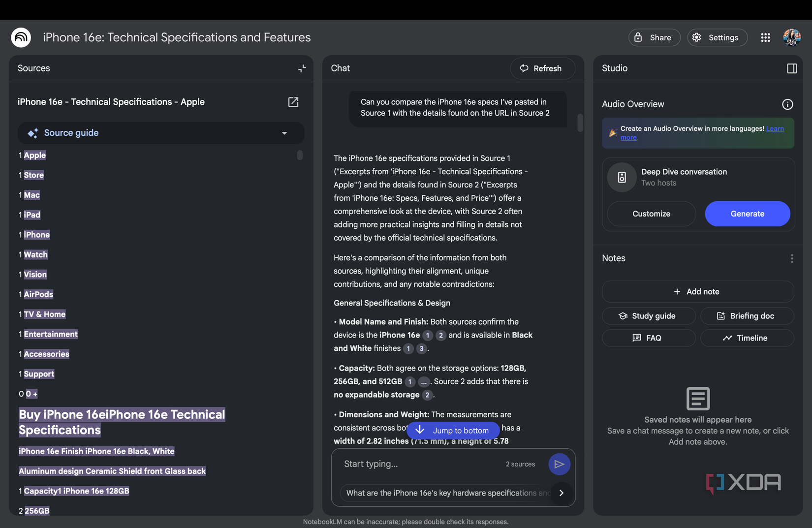
Task: Open citation 1 after iPhone 16e
Action: pos(428,335)
